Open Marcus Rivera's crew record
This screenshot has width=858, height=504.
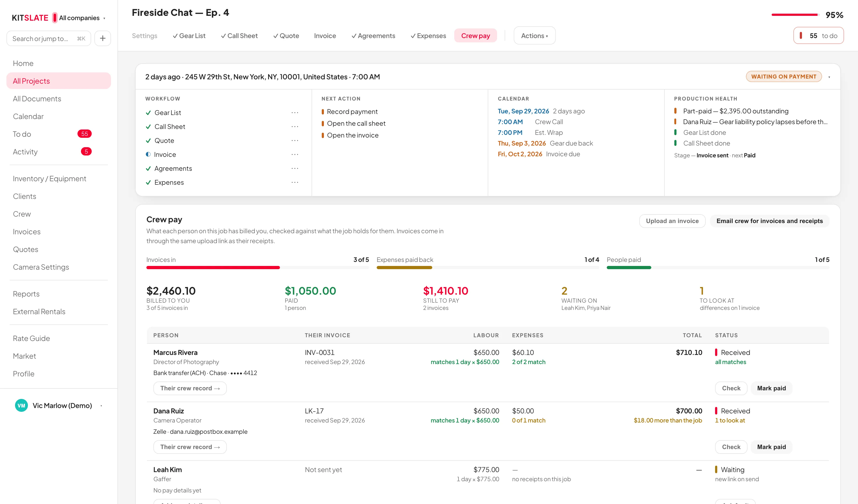point(190,388)
